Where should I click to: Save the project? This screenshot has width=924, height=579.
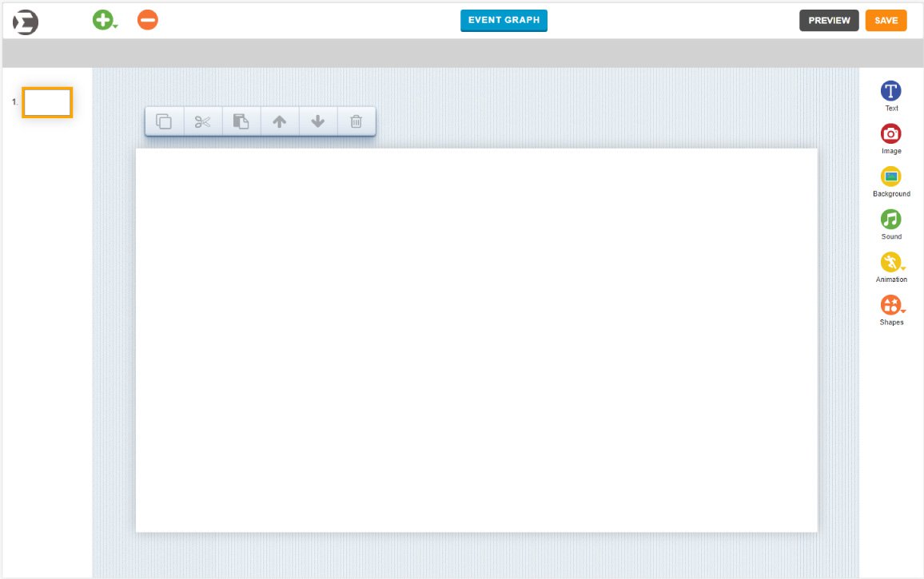point(886,21)
